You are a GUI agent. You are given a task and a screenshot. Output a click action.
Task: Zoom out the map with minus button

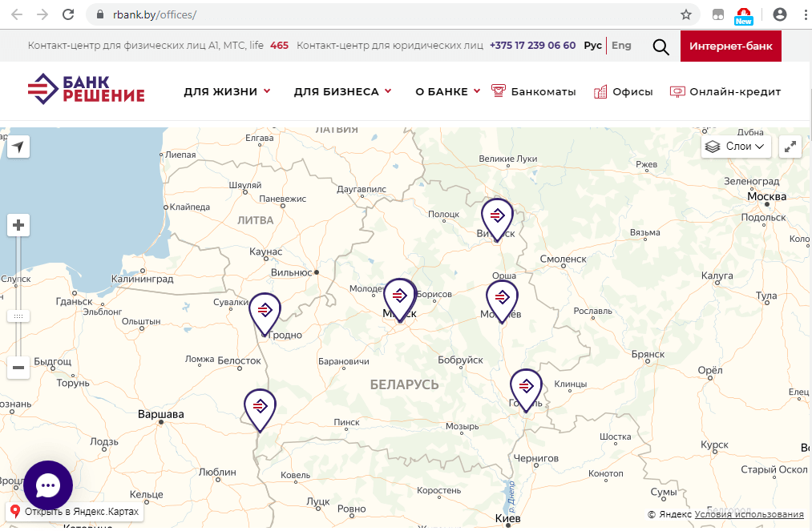18,368
